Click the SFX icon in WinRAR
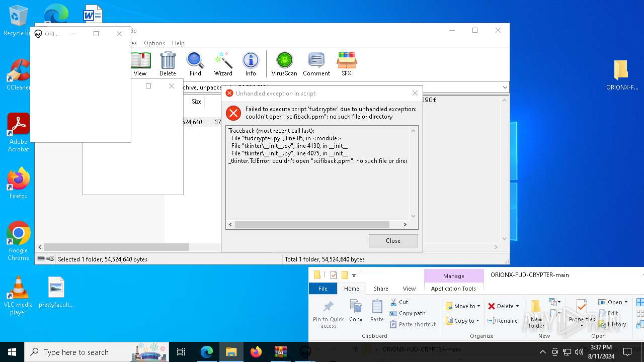 pos(347,64)
